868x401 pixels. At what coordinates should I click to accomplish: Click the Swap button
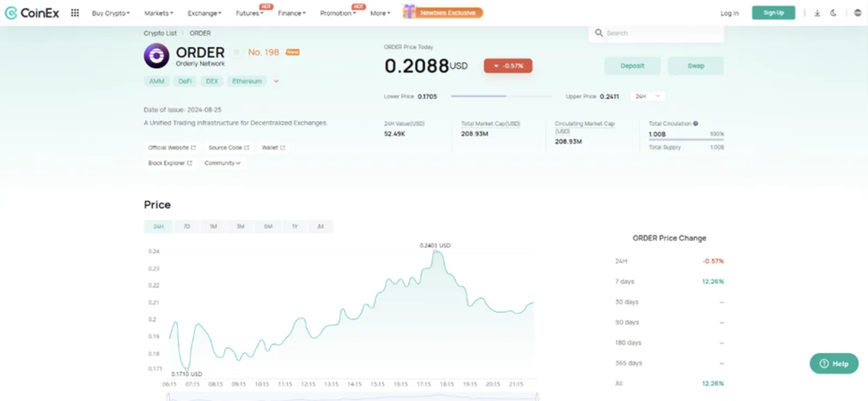(x=695, y=66)
